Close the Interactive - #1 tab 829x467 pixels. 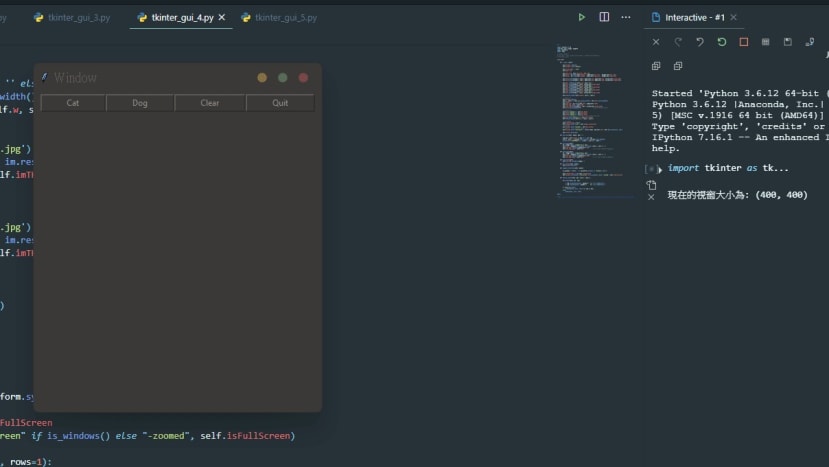tap(733, 17)
